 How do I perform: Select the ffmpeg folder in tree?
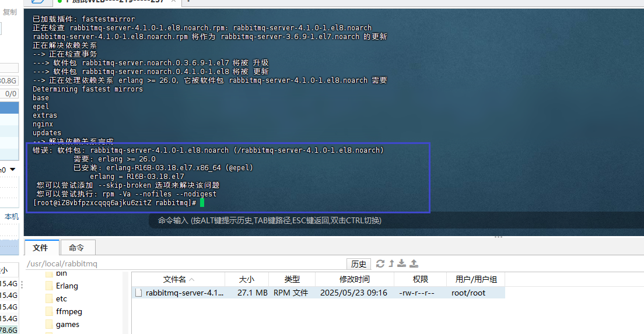click(x=69, y=311)
